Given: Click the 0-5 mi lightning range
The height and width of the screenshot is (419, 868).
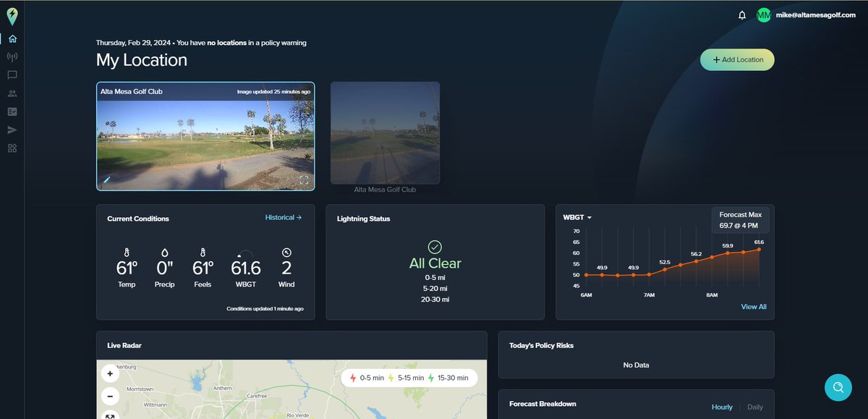Looking at the screenshot, I should click(435, 277).
